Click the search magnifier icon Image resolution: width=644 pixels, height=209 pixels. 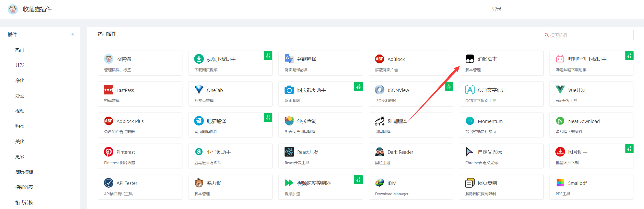(x=546, y=35)
